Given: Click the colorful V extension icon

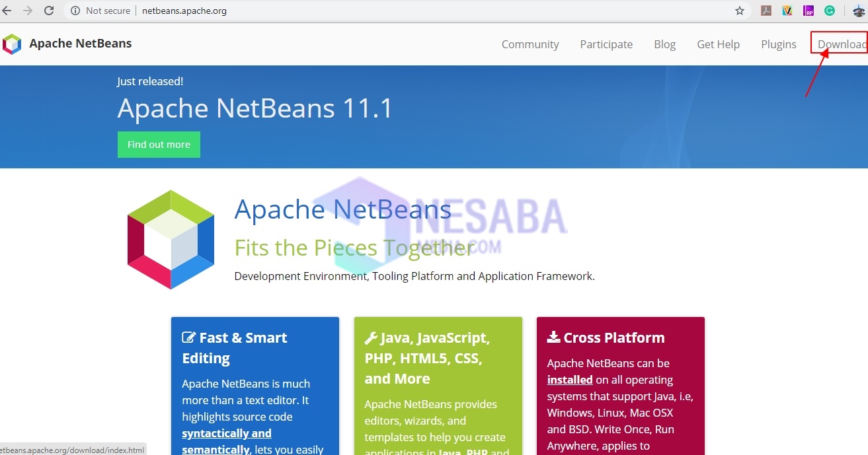Looking at the screenshot, I should point(787,11).
